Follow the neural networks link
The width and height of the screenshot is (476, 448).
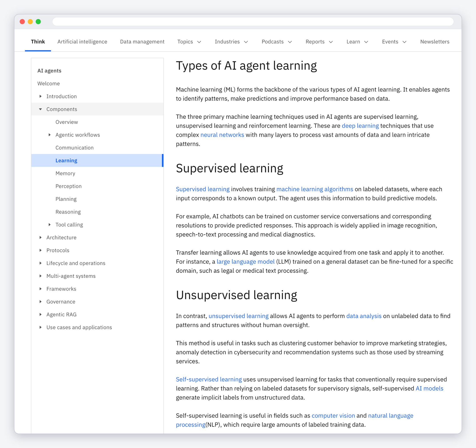click(222, 135)
